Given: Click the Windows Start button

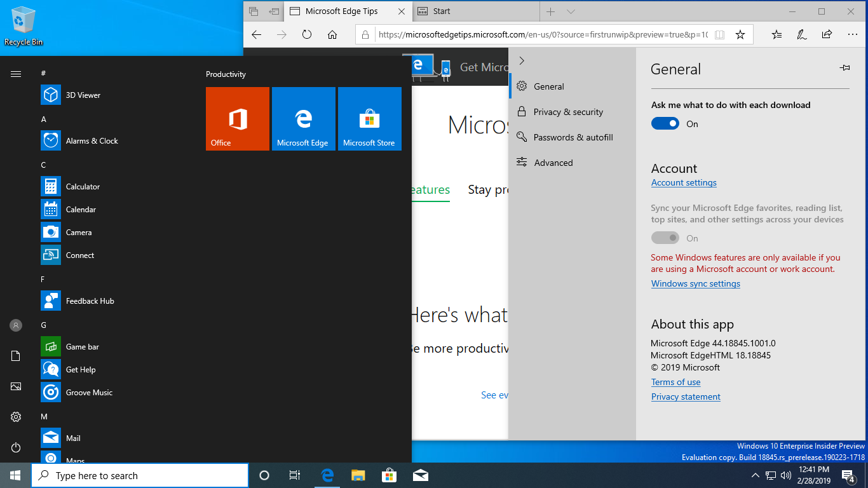Looking at the screenshot, I should tap(15, 475).
